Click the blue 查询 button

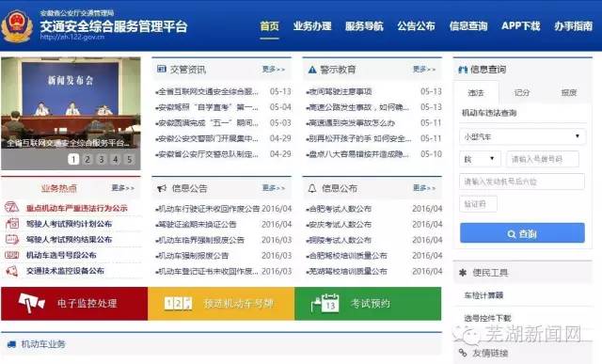pyautogui.click(x=522, y=233)
